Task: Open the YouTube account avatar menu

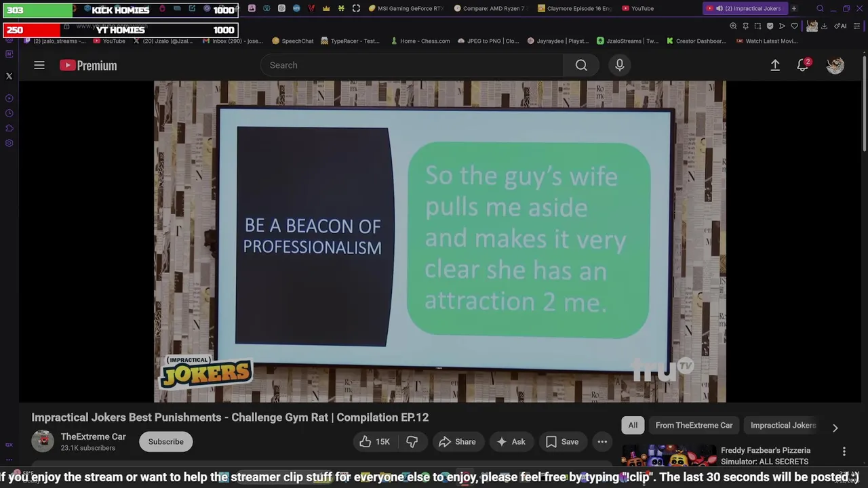Action: [835, 65]
